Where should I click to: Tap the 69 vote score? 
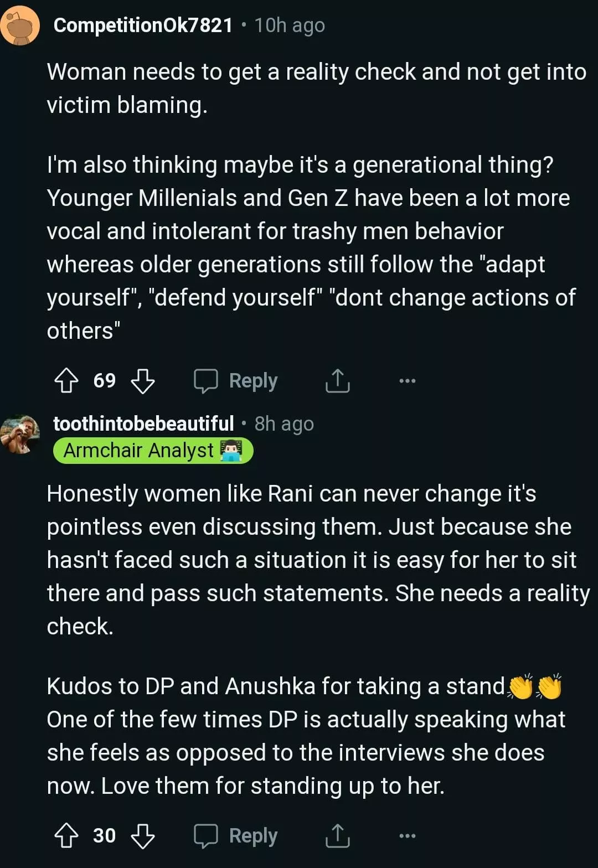(105, 381)
